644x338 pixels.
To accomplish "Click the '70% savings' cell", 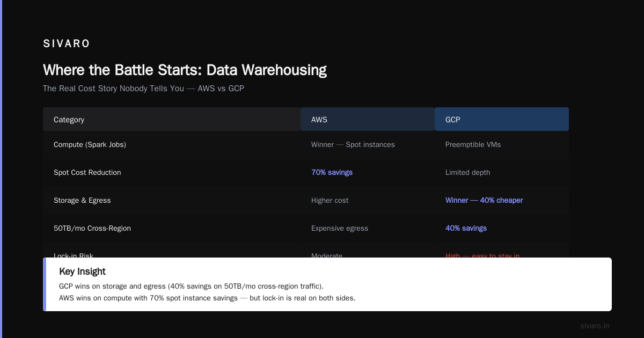I will click(x=332, y=173).
